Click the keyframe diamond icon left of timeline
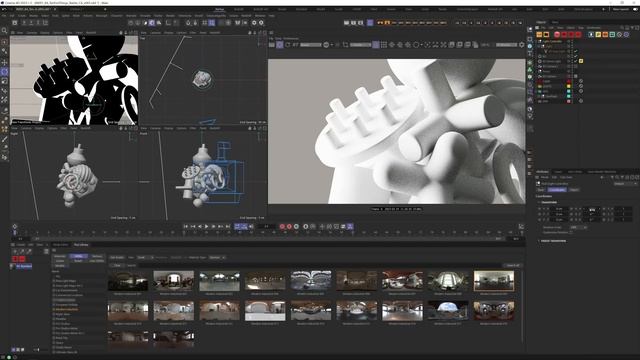 pyautogui.click(x=15, y=226)
